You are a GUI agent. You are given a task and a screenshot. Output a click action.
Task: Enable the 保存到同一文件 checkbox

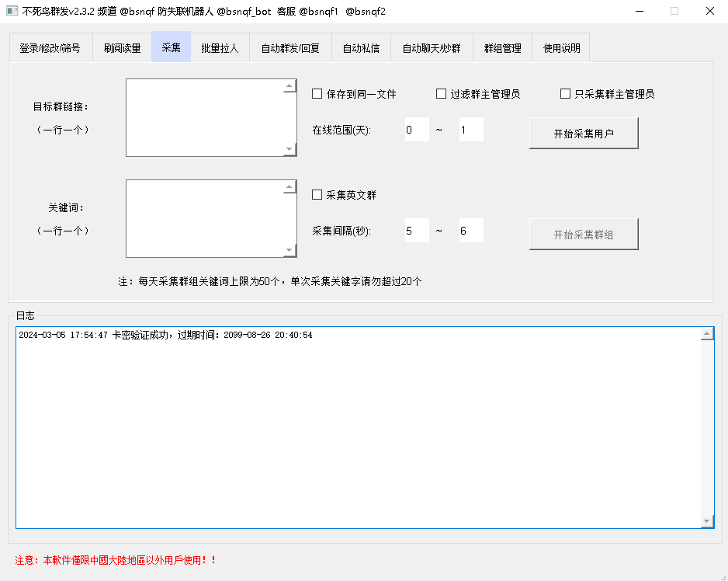pyautogui.click(x=317, y=94)
